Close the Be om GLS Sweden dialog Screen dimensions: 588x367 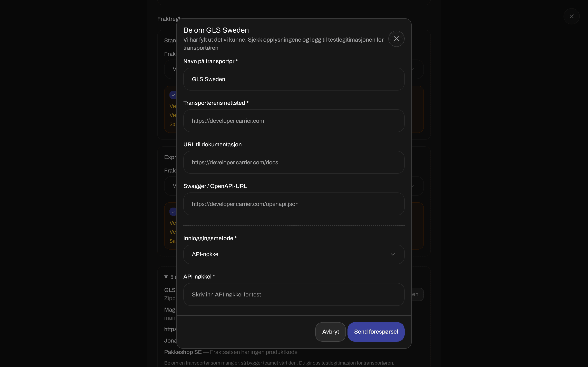[x=396, y=39]
